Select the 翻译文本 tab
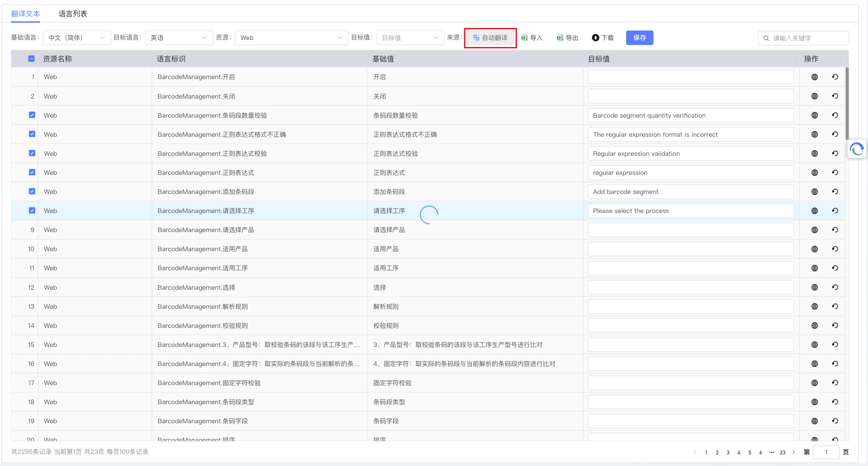 click(26, 14)
